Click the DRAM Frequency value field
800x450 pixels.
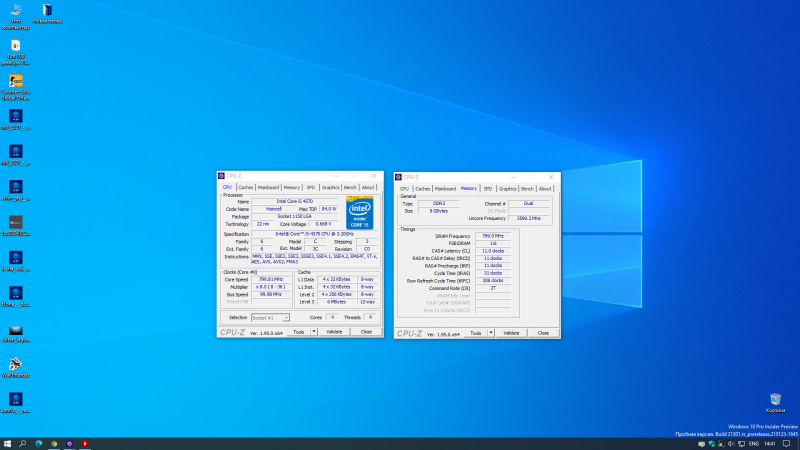click(495, 236)
